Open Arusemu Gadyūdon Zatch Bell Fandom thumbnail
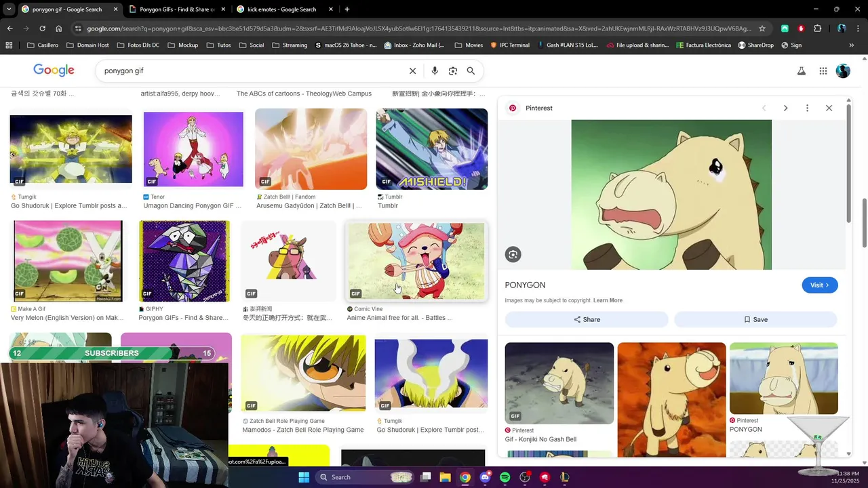This screenshot has height=488, width=868. tap(311, 149)
